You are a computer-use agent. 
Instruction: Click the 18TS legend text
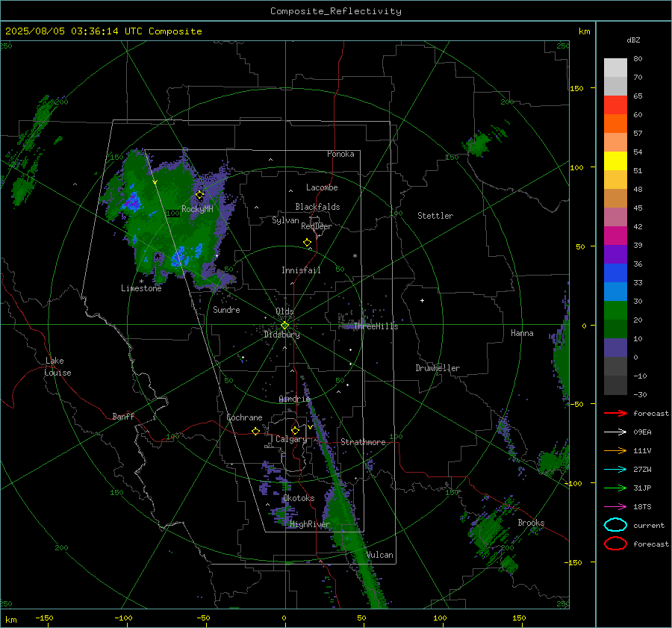[x=642, y=507]
